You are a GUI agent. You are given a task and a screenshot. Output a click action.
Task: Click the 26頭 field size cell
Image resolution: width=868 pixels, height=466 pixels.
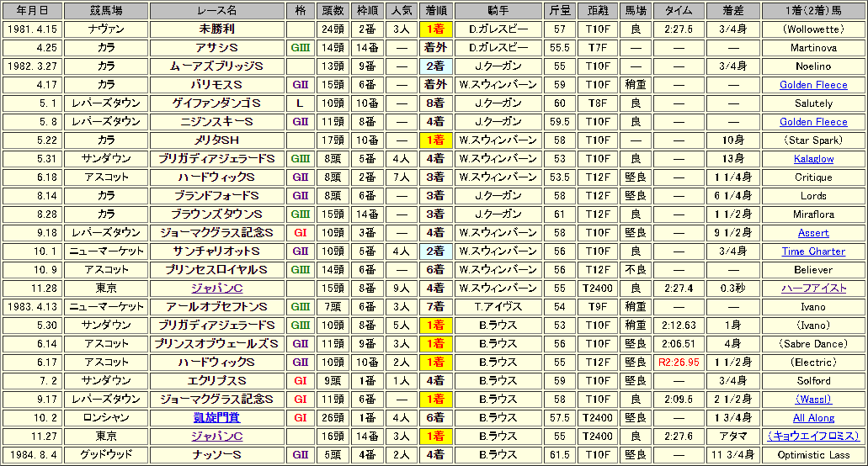333,417
